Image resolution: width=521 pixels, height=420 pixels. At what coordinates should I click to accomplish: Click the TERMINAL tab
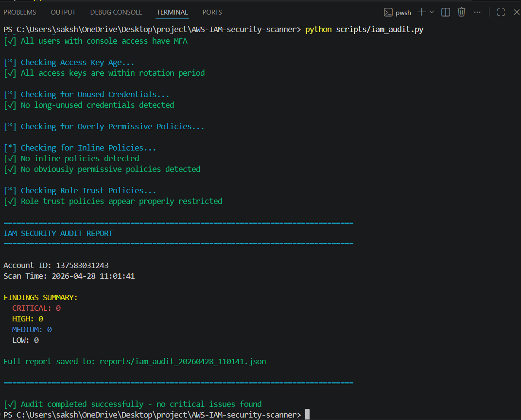[x=172, y=12]
